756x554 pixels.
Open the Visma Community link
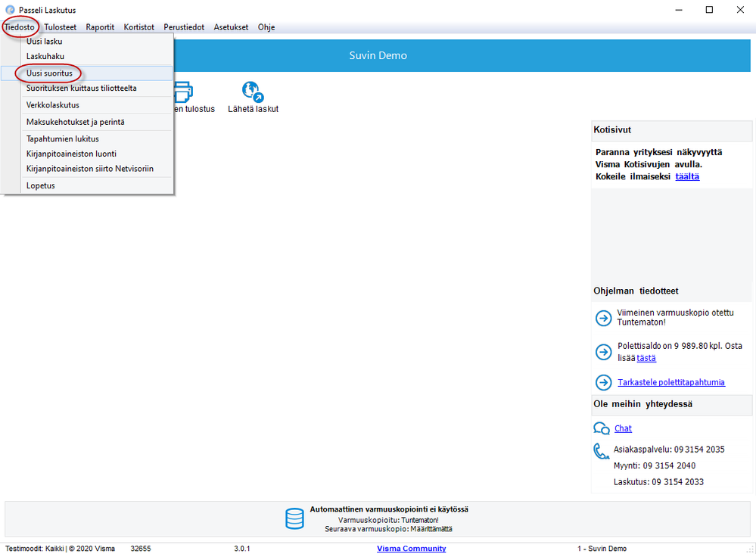click(411, 549)
